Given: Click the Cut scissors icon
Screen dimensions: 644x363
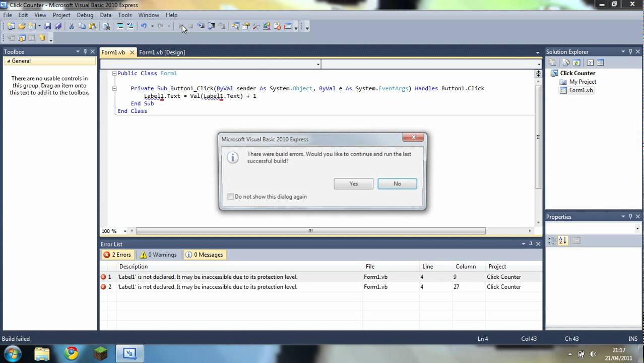Looking at the screenshot, I should tap(71, 26).
